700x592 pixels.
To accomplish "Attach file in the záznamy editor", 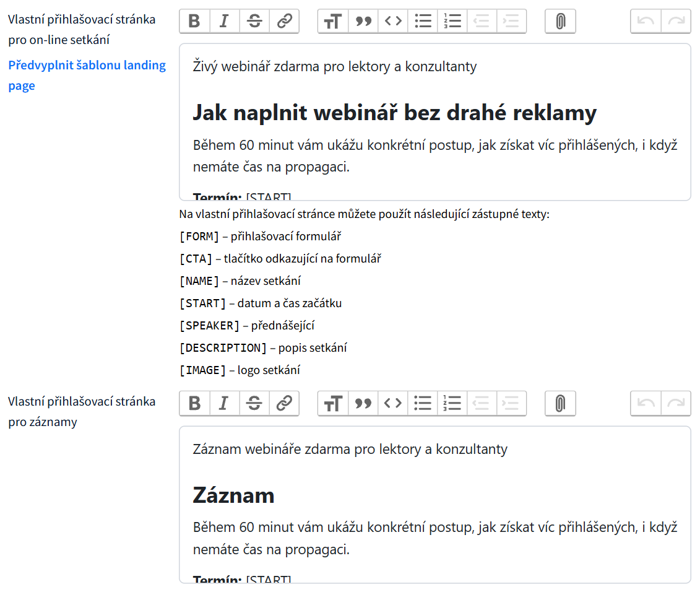I will pos(560,404).
